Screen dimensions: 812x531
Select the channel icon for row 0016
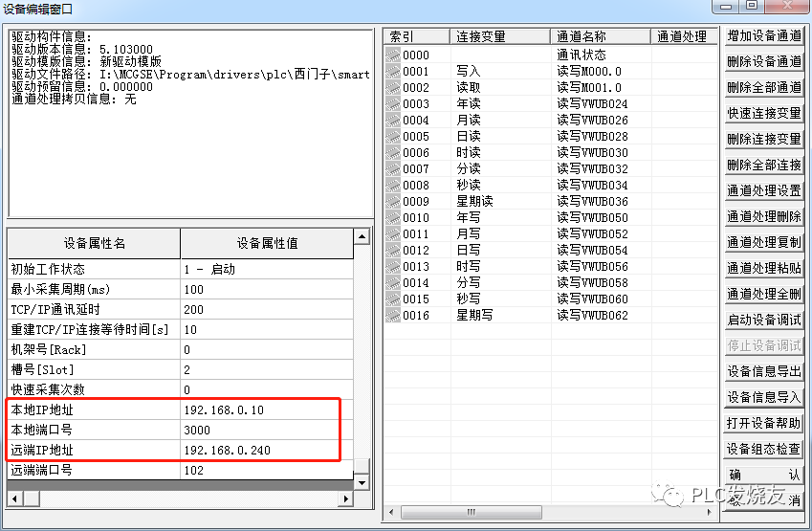click(393, 315)
